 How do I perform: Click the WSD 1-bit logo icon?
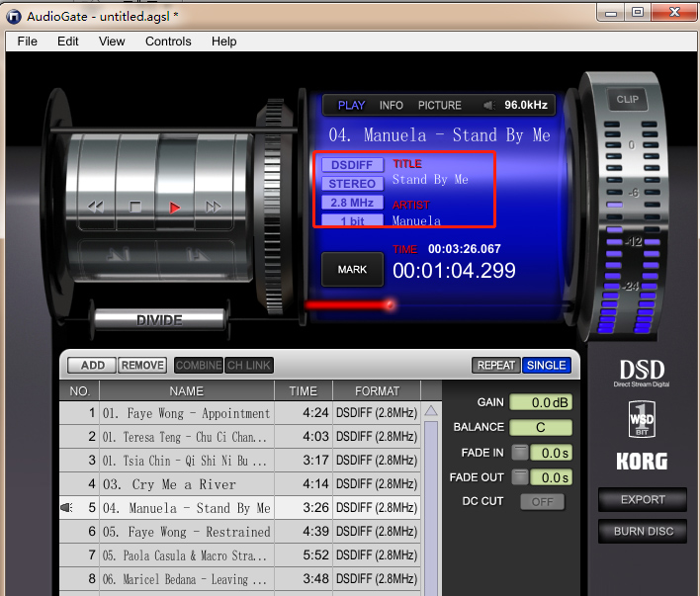(641, 420)
